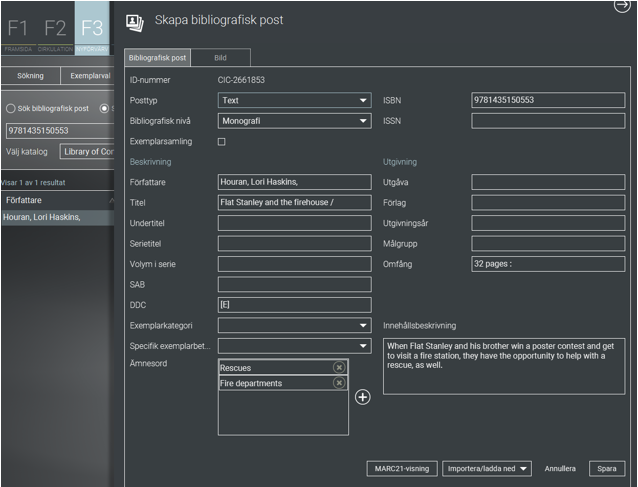This screenshot has height=487, width=638.
Task: Click the Förlag input field
Action: point(548,203)
